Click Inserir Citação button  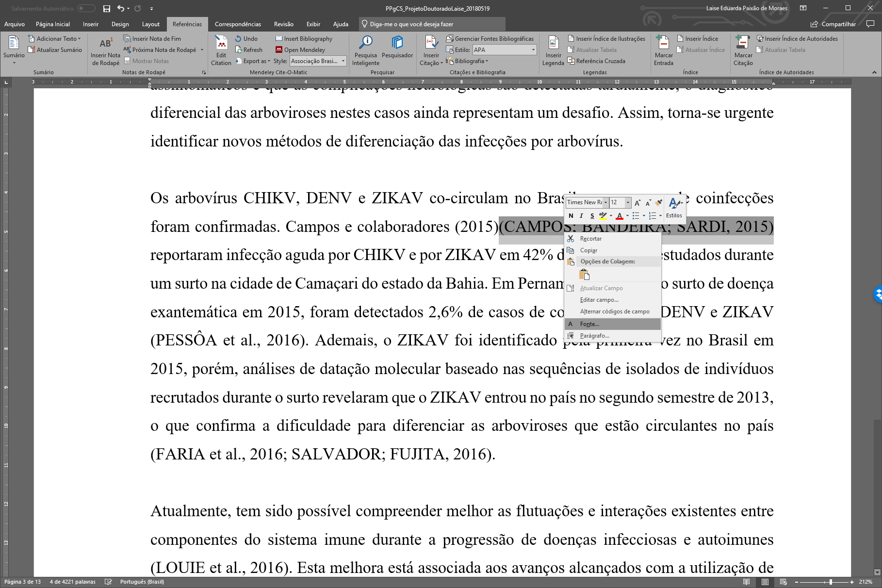point(431,50)
